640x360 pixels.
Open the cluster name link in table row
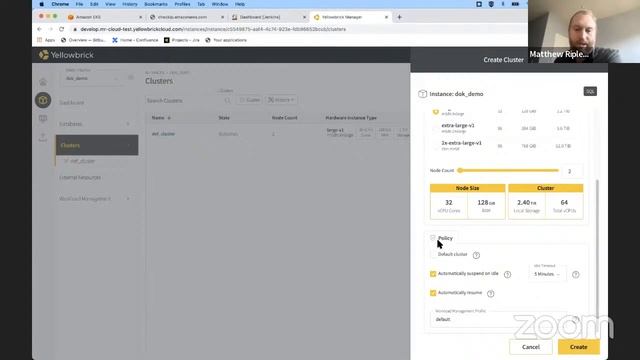[163, 134]
